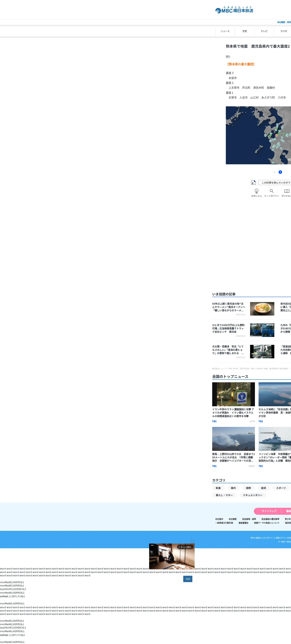Image resolution: width=291 pixels, height=644 pixels.
Task: Go to page 1 of the article
Action: click(x=274, y=172)
